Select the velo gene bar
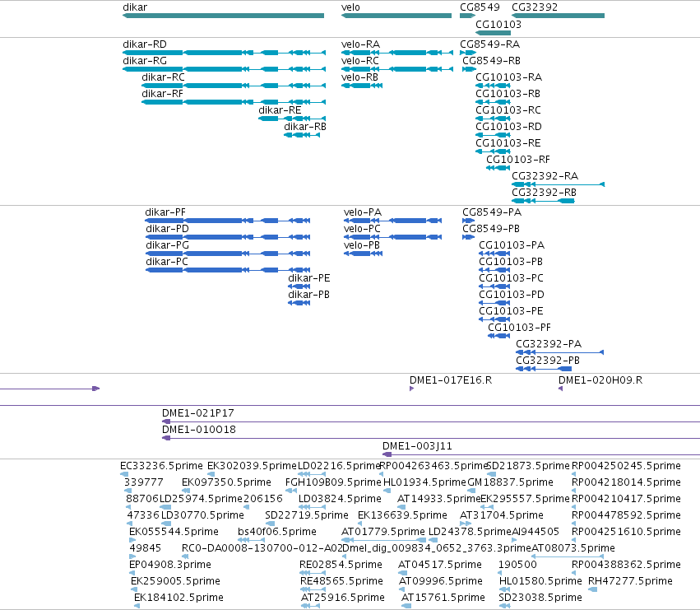The height and width of the screenshot is (610, 700). [396, 16]
